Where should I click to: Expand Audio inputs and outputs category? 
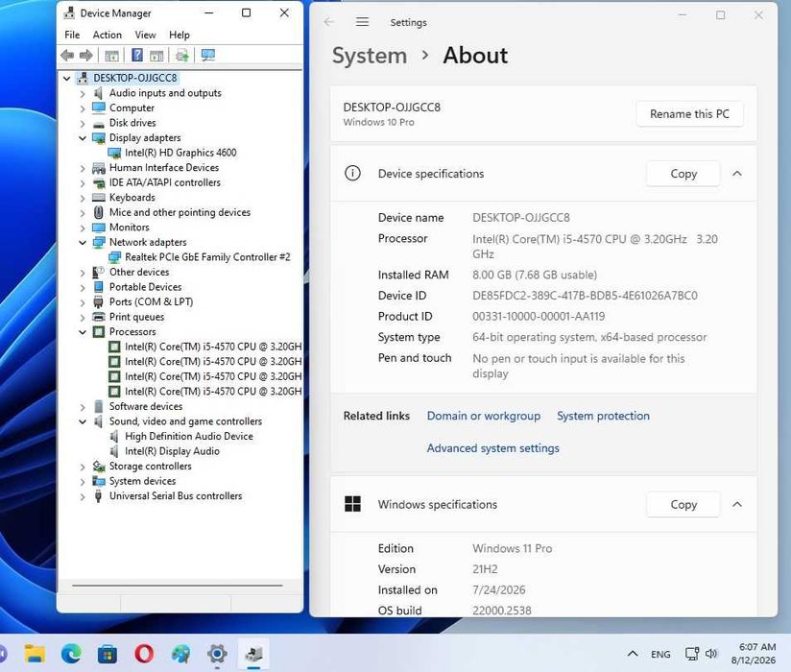click(83, 93)
